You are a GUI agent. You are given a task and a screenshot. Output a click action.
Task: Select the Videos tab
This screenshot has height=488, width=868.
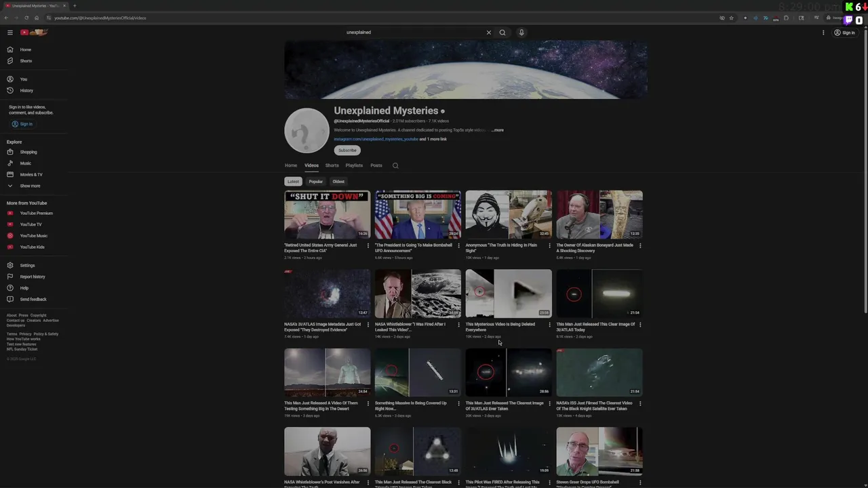pos(311,165)
